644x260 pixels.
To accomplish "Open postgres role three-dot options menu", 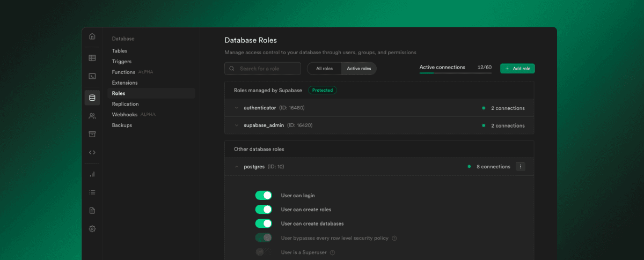I will [x=520, y=167].
